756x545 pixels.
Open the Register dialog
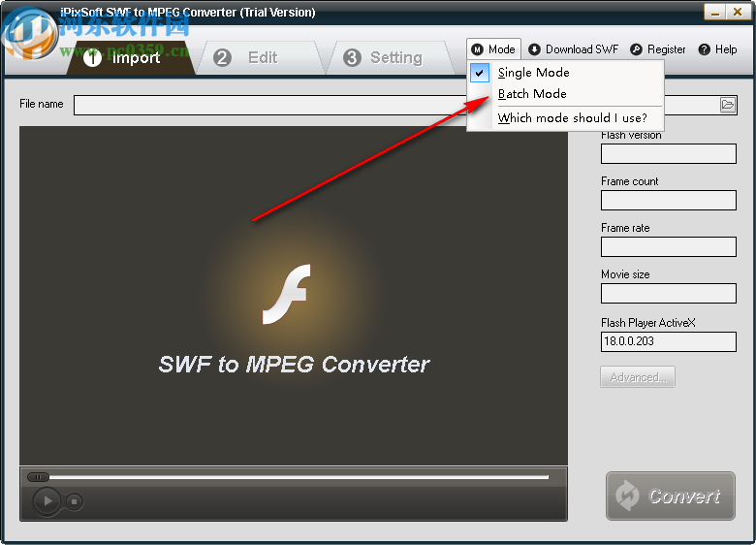click(x=658, y=49)
